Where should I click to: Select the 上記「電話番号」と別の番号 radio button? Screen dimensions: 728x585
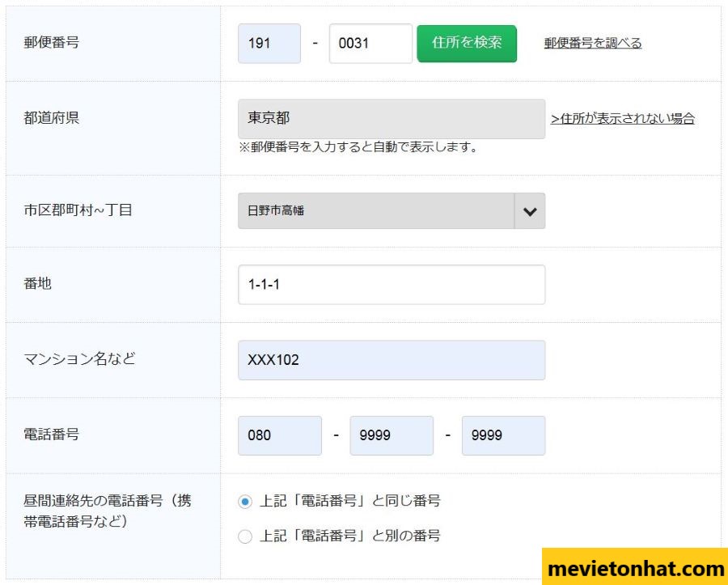(245, 536)
